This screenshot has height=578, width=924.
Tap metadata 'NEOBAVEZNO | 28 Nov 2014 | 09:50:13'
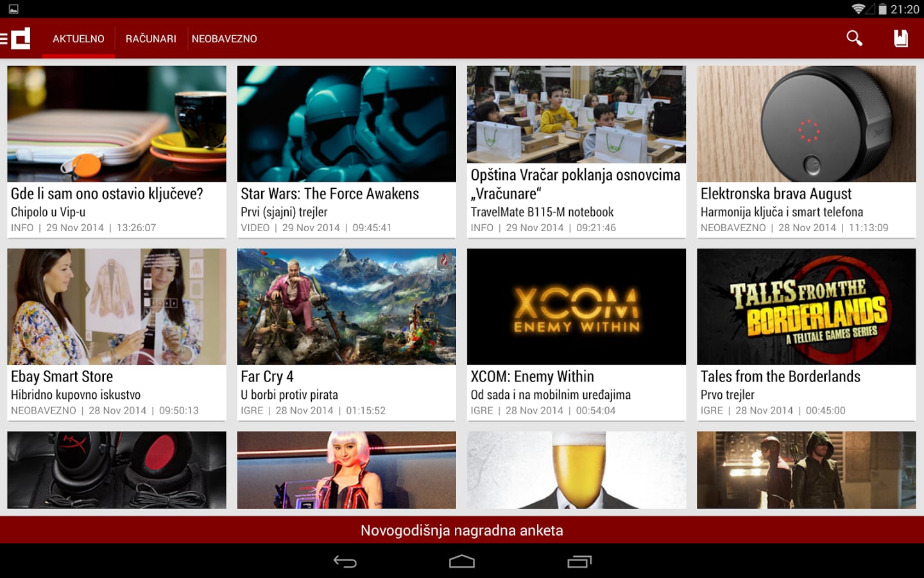coord(105,411)
